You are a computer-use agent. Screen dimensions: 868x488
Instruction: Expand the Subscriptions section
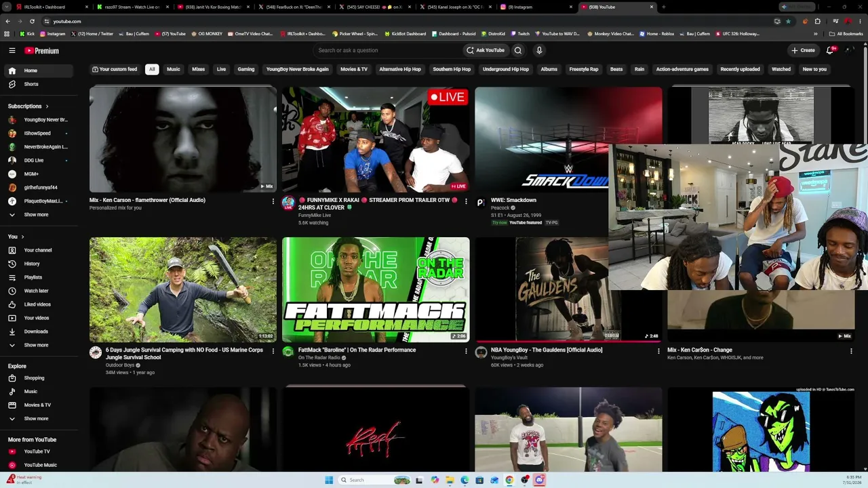28,106
